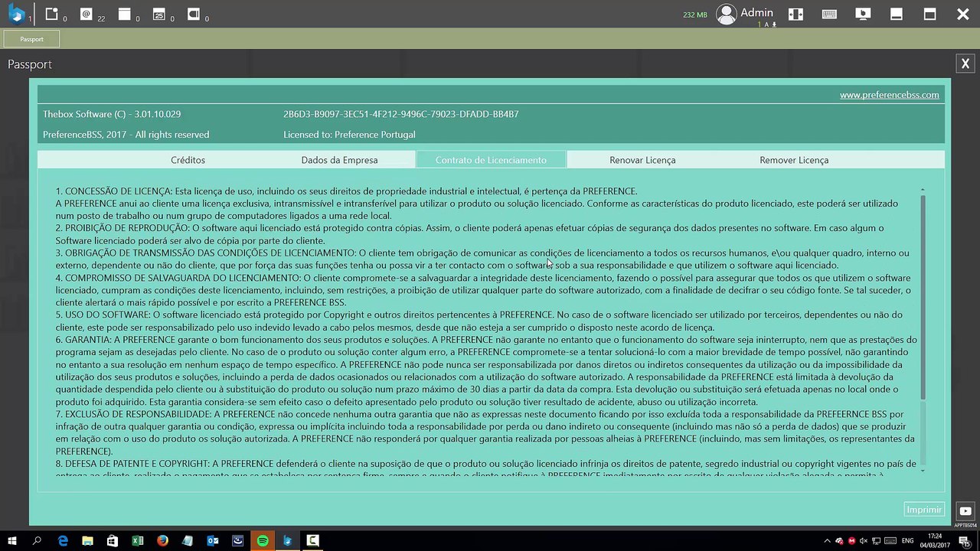The width and height of the screenshot is (980, 551).
Task: Open the www.preferencebss.com link
Action: tap(889, 95)
